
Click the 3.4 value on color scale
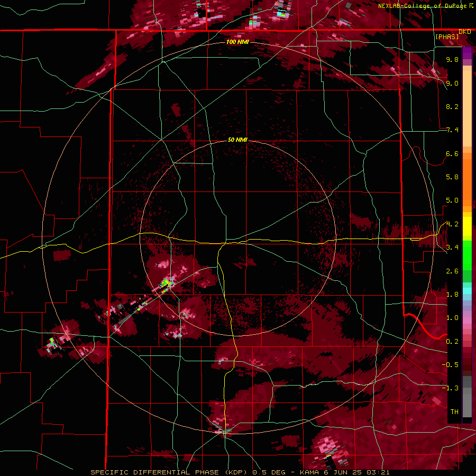pos(452,248)
